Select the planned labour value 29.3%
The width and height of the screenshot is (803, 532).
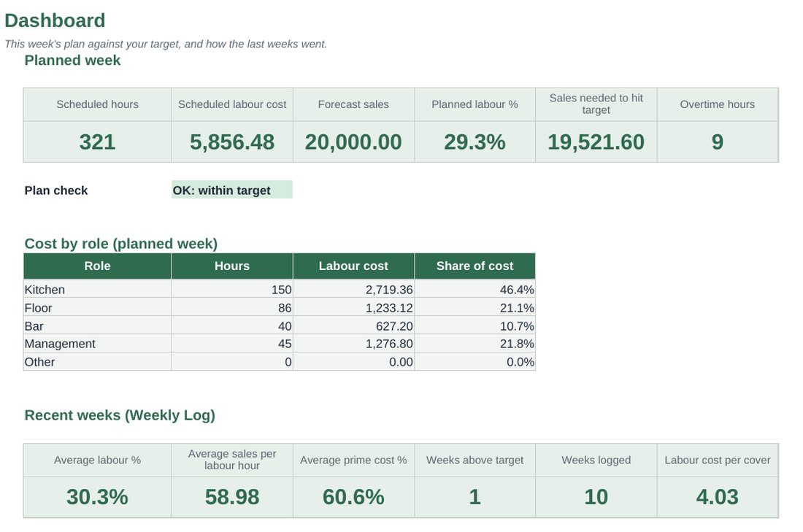coord(474,142)
